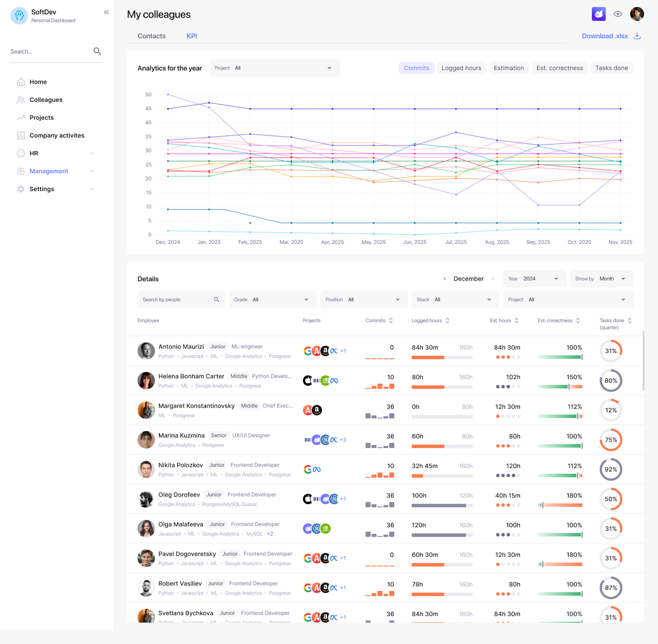Select the Tasks done chart metric
This screenshot has width=658, height=644.
click(x=611, y=68)
